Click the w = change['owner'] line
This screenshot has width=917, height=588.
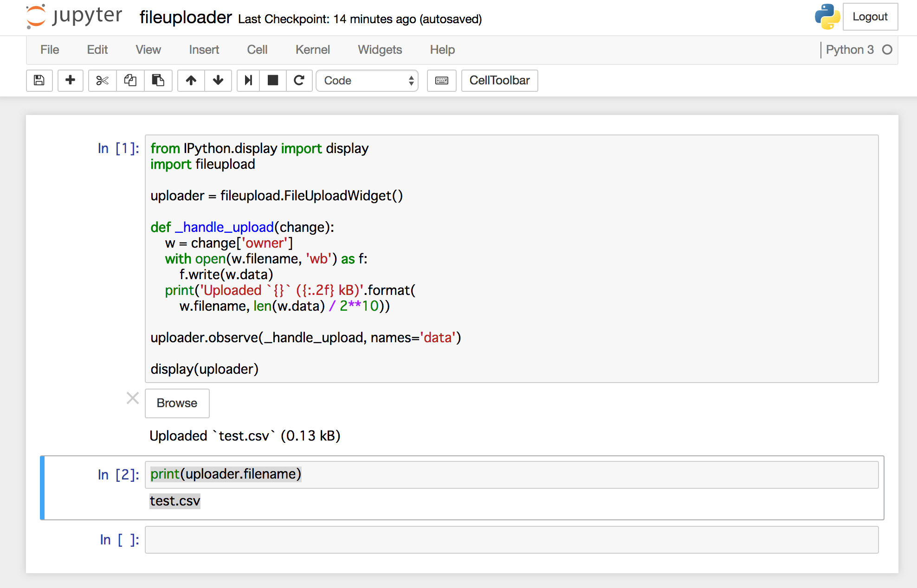(229, 243)
